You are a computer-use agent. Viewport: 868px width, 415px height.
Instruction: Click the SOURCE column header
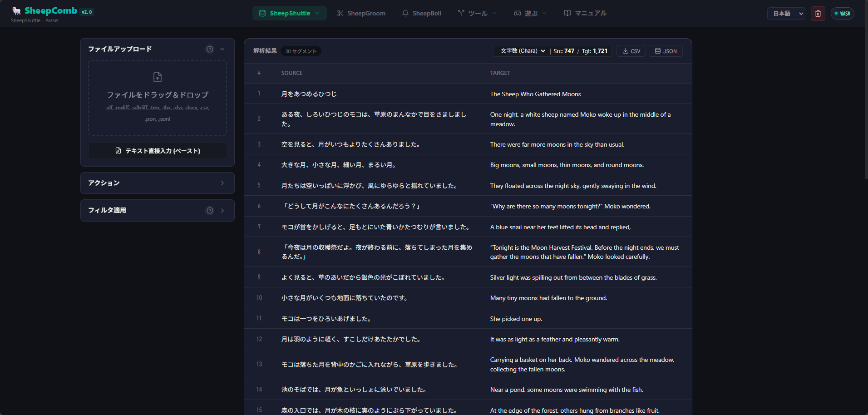[291, 73]
